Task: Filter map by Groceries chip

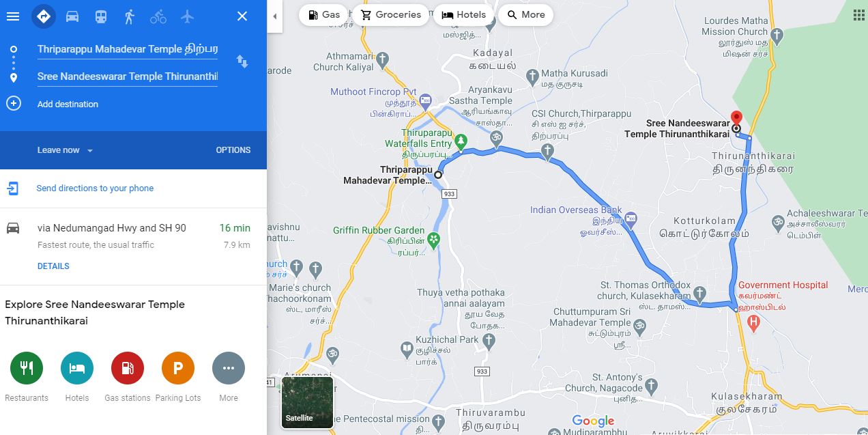Action: point(391,14)
